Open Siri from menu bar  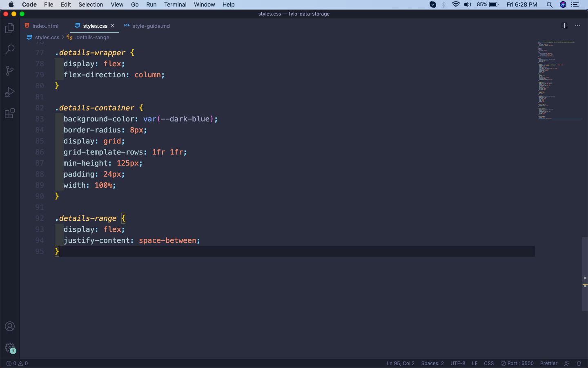pos(563,4)
